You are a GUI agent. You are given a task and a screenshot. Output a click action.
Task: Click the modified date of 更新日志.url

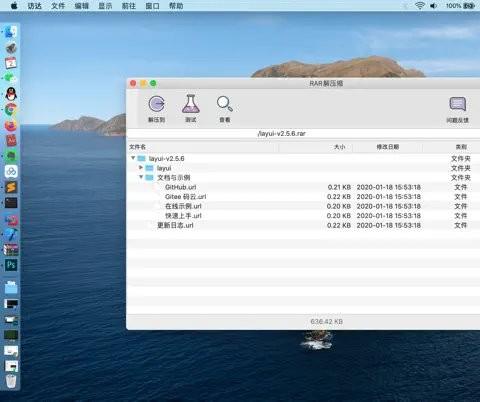point(389,225)
